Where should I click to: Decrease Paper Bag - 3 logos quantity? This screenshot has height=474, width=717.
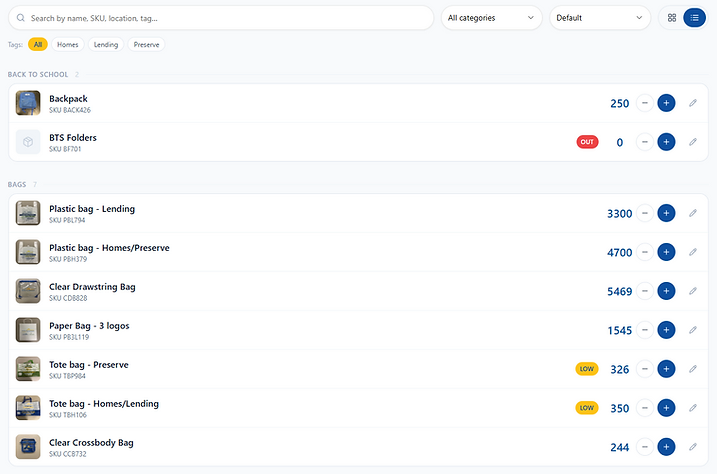pyautogui.click(x=645, y=330)
